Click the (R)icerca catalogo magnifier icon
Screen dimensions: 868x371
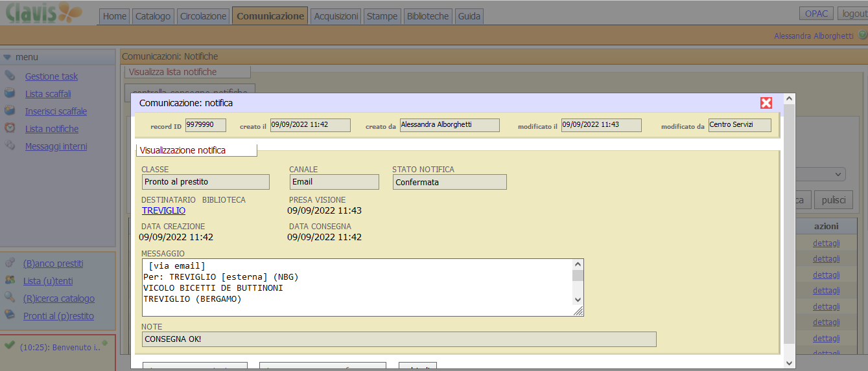(x=10, y=298)
